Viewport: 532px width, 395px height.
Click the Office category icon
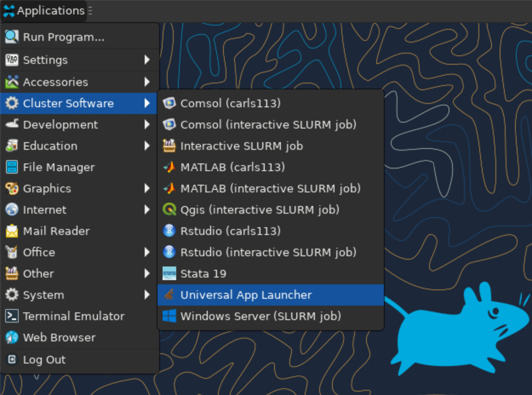(x=11, y=252)
